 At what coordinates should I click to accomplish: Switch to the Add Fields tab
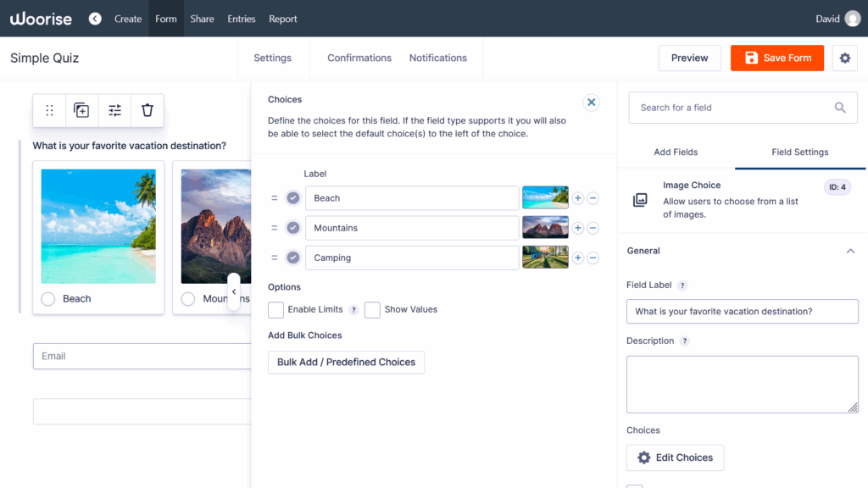click(x=676, y=152)
